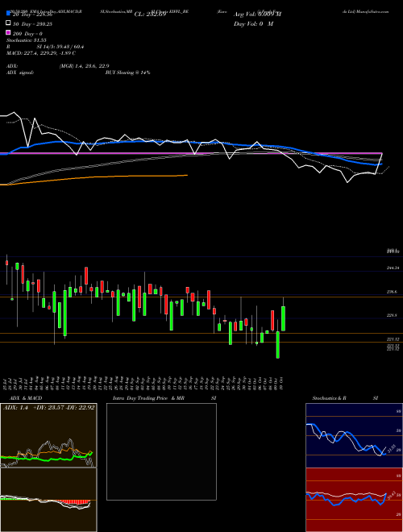Select the "200 Day = 0" legend text
This screenshot has width=403, height=532.
(x=27, y=34)
